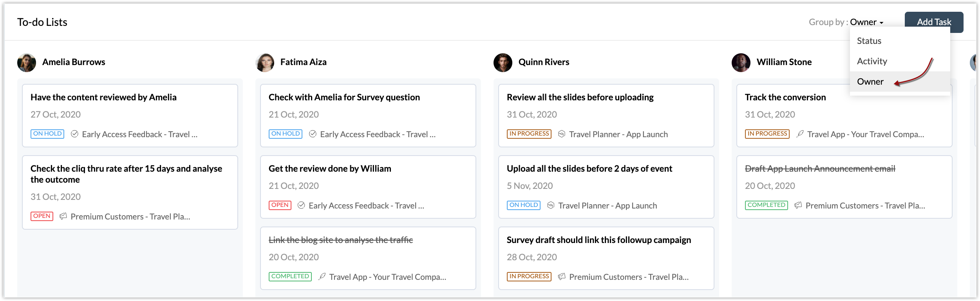Image resolution: width=980 pixels, height=301 pixels.
Task: Click the Add Task button
Action: (934, 22)
